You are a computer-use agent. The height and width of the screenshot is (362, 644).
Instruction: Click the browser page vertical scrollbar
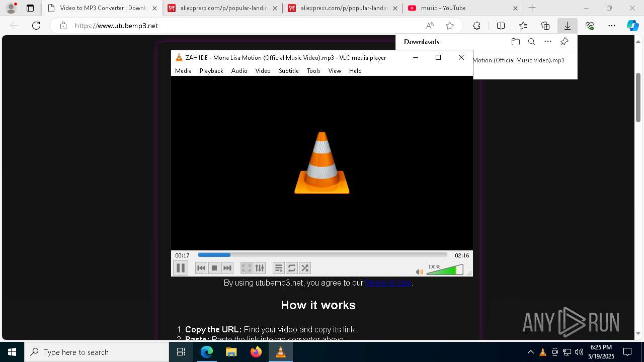pyautogui.click(x=638, y=97)
